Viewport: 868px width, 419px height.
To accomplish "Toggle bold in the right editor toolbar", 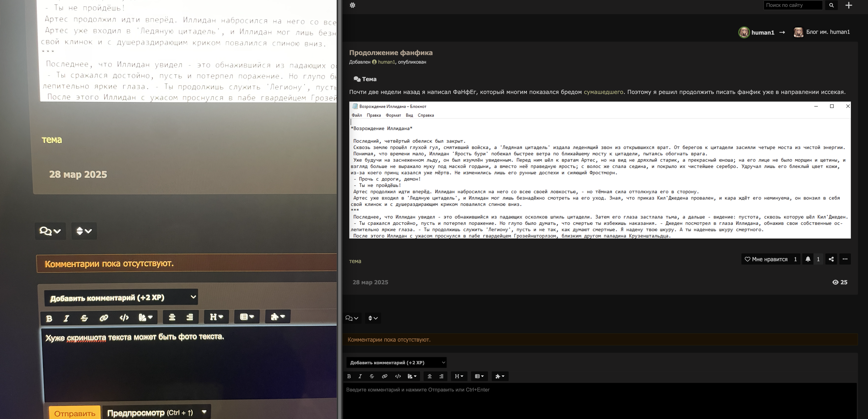I will [x=349, y=376].
